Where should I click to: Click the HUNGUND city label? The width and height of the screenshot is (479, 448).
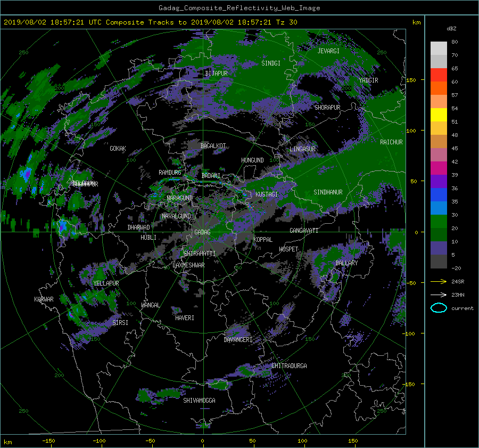252,160
